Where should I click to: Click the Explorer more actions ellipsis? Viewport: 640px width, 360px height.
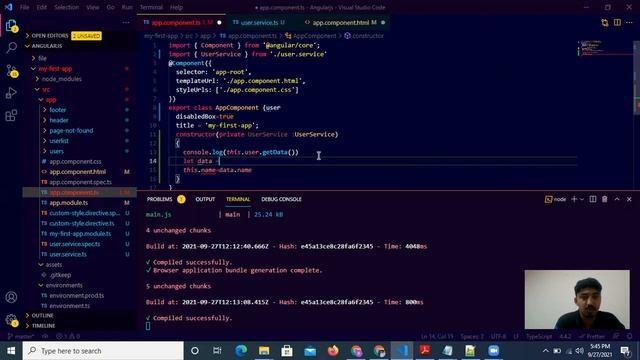126,22
